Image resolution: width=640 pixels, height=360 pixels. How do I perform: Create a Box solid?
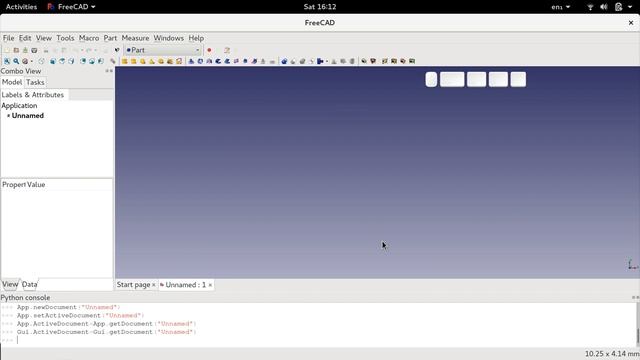124,61
